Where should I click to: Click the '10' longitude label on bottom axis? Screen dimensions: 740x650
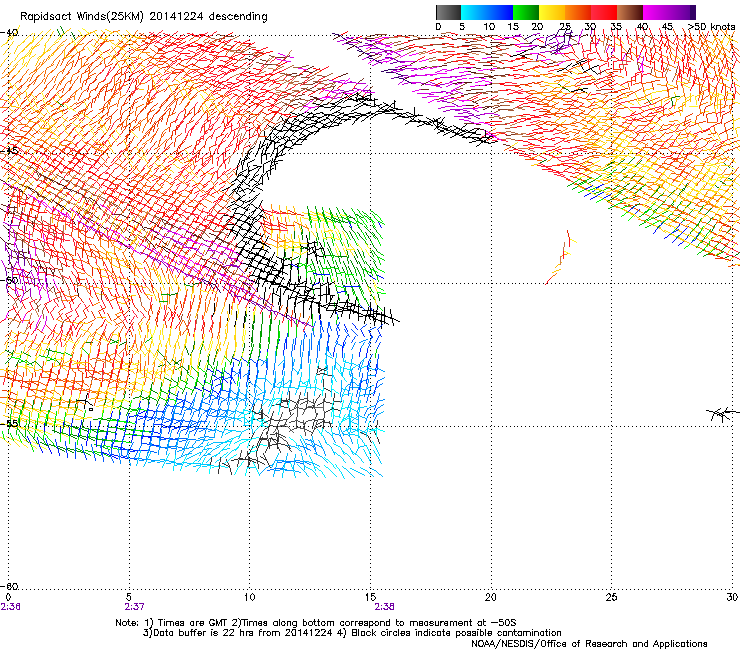[249, 598]
